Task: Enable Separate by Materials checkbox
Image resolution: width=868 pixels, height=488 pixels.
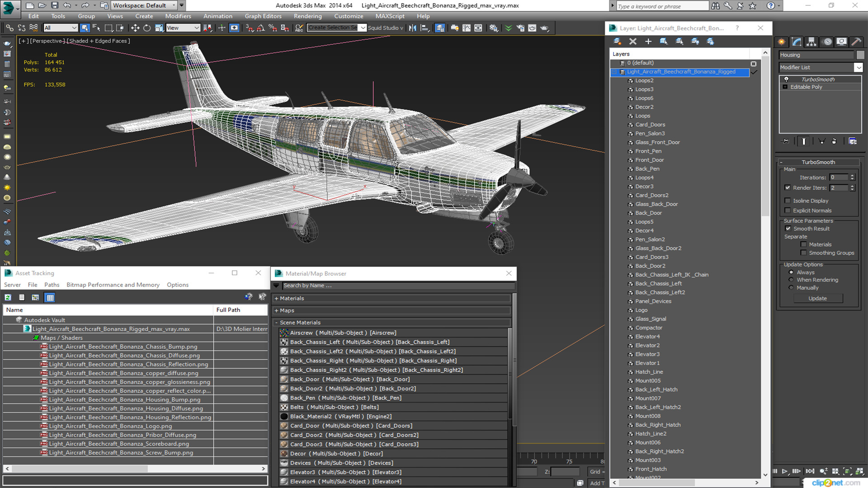Action: coord(803,244)
